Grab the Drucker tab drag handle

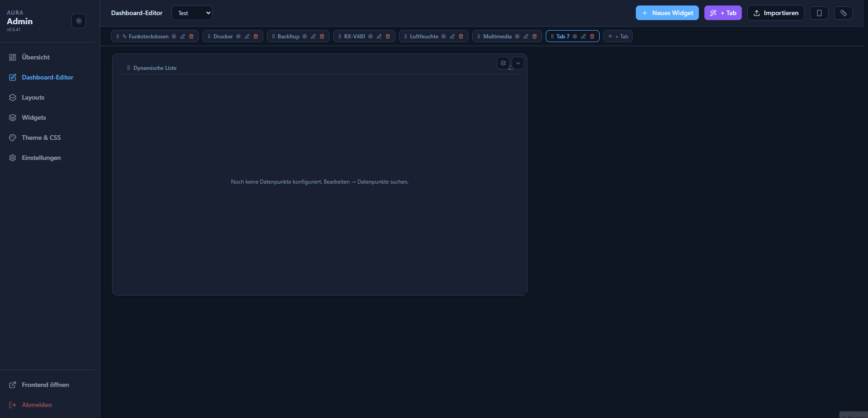coord(209,37)
